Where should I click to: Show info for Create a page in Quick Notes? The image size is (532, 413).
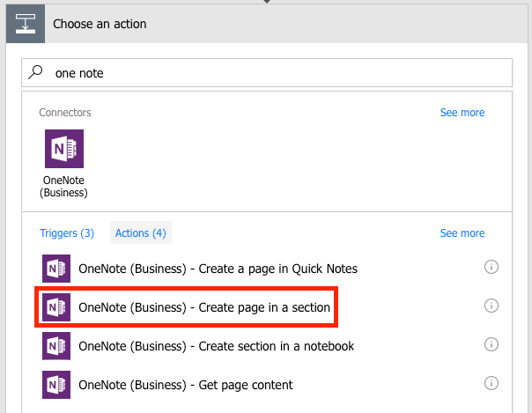[x=491, y=267]
